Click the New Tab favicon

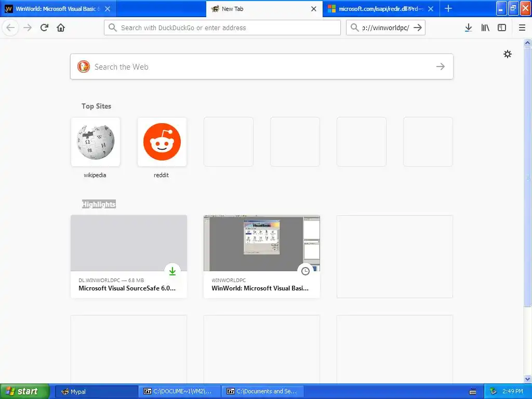point(215,9)
